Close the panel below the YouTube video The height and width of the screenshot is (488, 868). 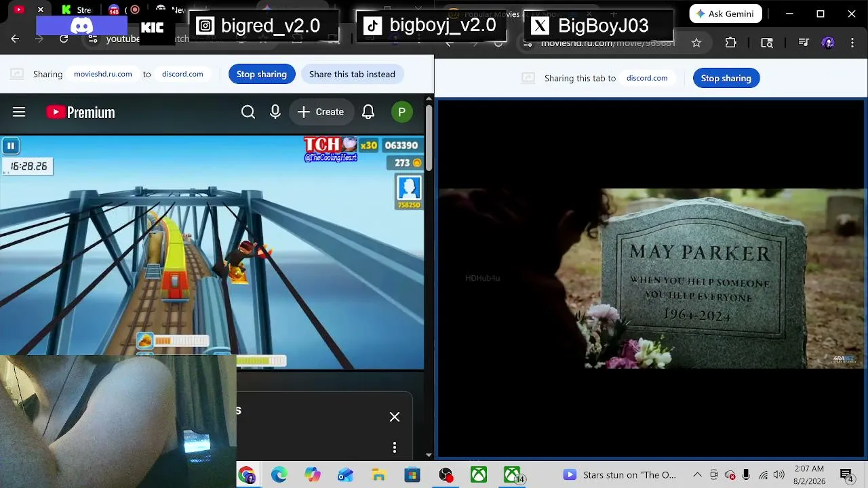click(395, 417)
